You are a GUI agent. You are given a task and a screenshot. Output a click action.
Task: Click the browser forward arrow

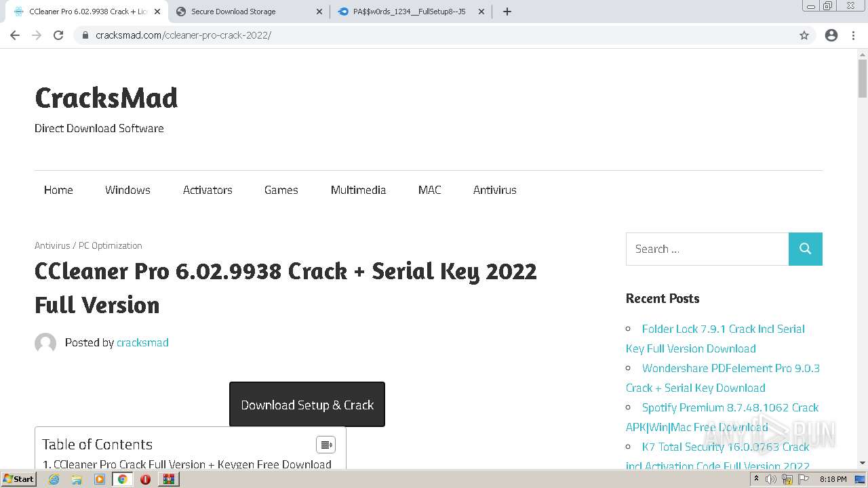pyautogui.click(x=37, y=35)
